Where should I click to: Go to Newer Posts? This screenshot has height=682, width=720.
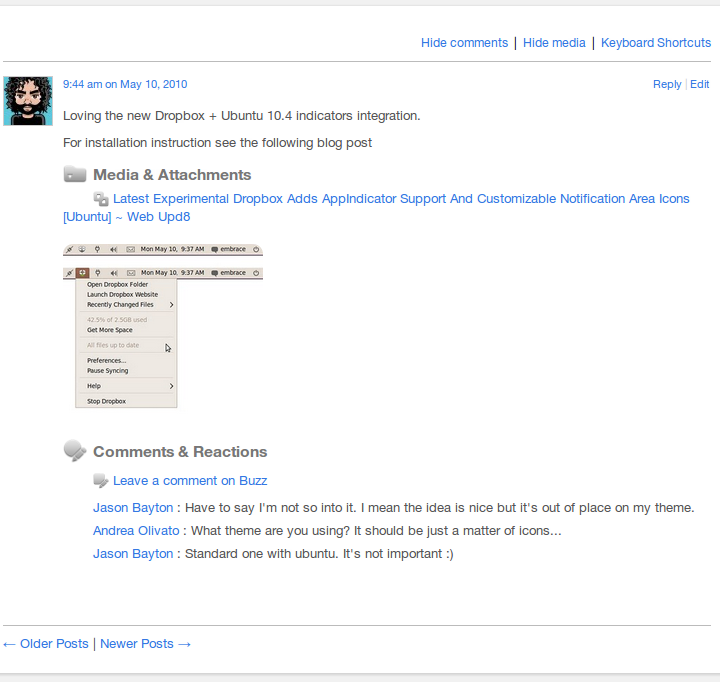pyautogui.click(x=145, y=644)
